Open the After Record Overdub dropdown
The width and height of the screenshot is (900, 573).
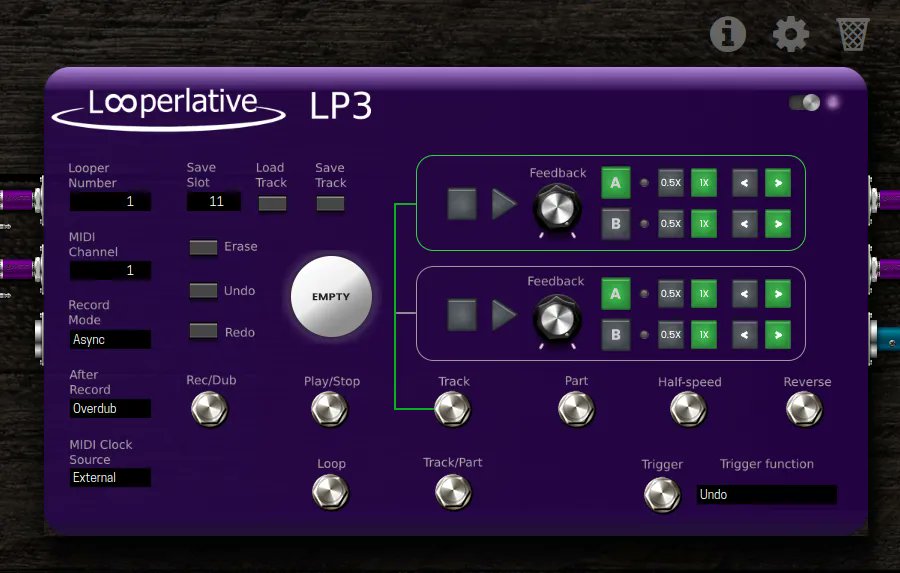point(110,408)
